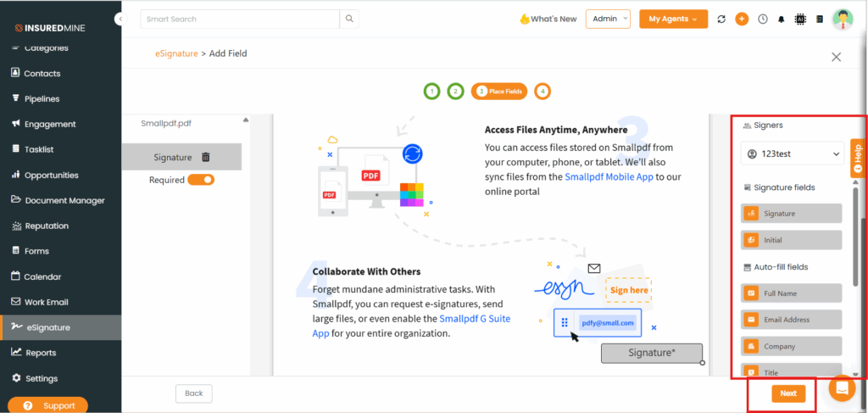This screenshot has width=868, height=413.
Task: Select the Full Name auto-fill tile
Action: click(x=791, y=293)
